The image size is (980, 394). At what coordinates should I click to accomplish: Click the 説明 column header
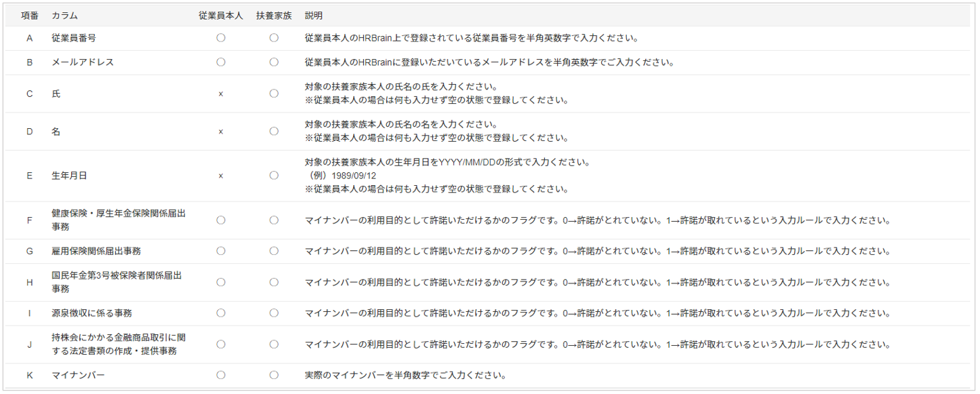(314, 15)
